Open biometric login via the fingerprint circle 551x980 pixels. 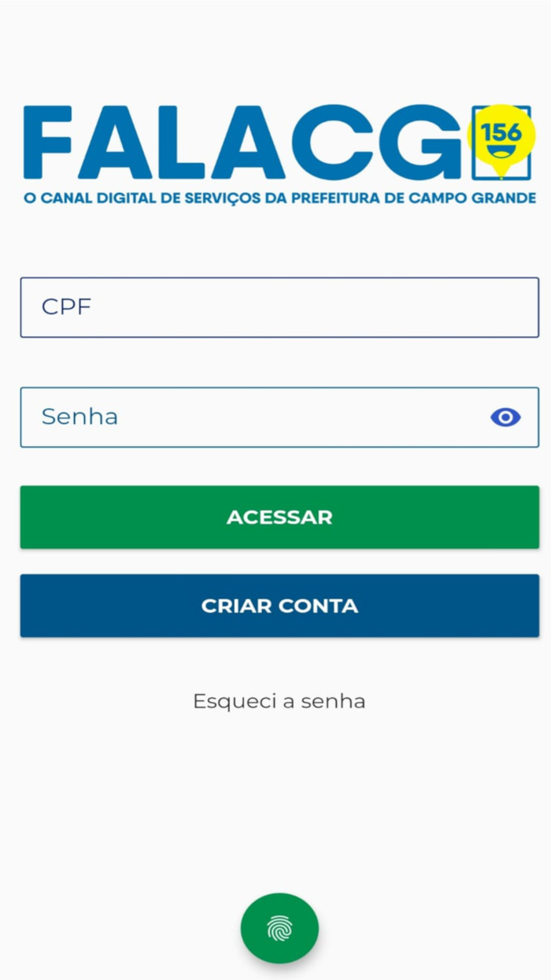pyautogui.click(x=279, y=928)
